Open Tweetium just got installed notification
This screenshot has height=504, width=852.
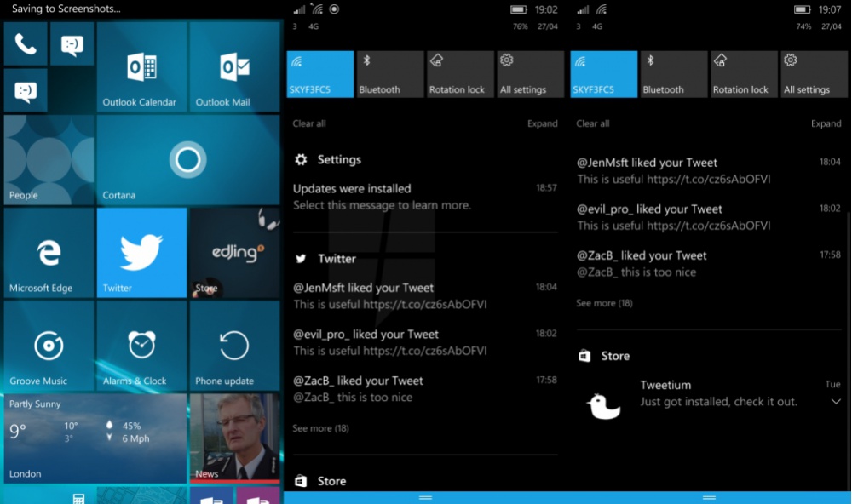tap(709, 400)
